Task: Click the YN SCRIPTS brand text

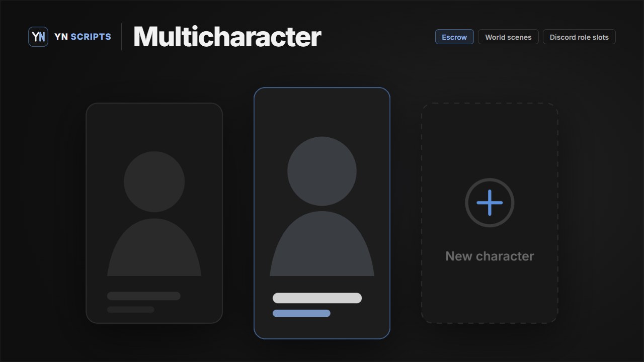Action: click(83, 37)
